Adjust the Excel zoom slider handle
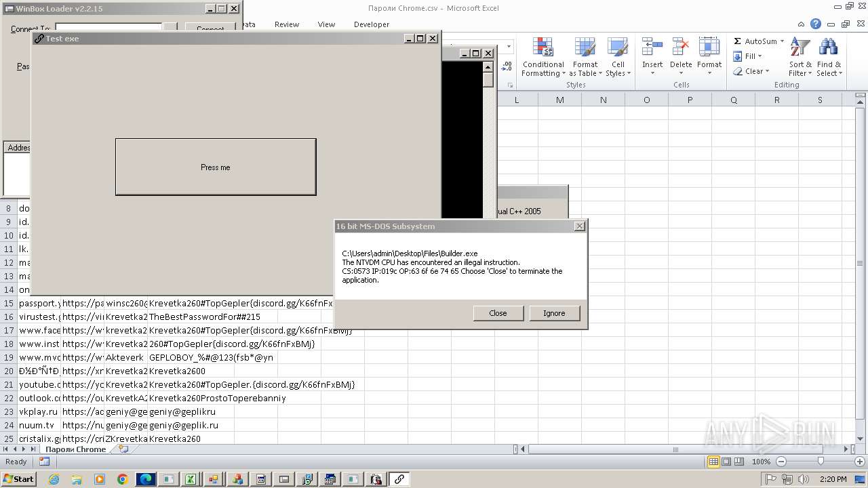868x488 pixels. (x=821, y=462)
